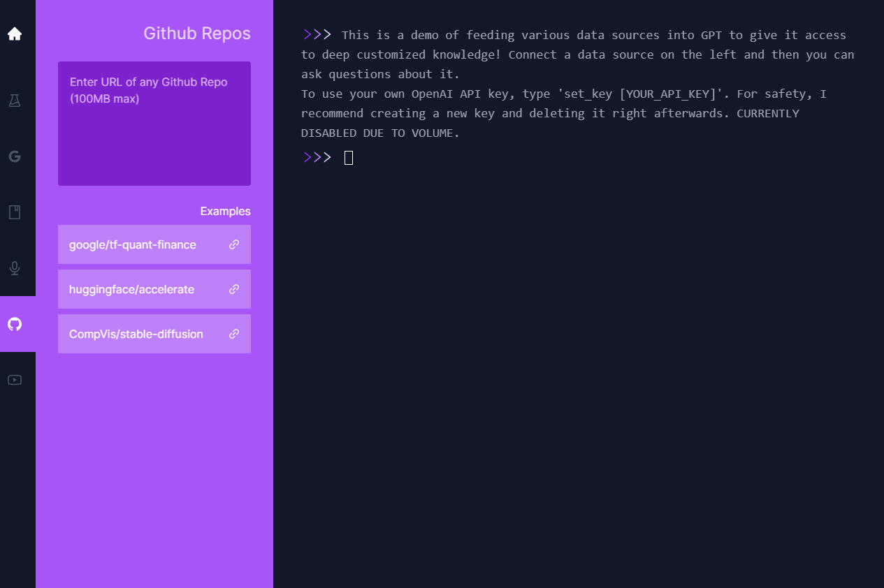Select the microphone audio source icon
This screenshot has width=884, height=588.
point(15,268)
